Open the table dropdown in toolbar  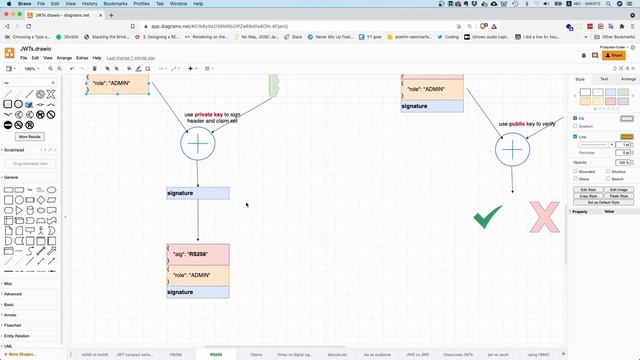click(209, 69)
